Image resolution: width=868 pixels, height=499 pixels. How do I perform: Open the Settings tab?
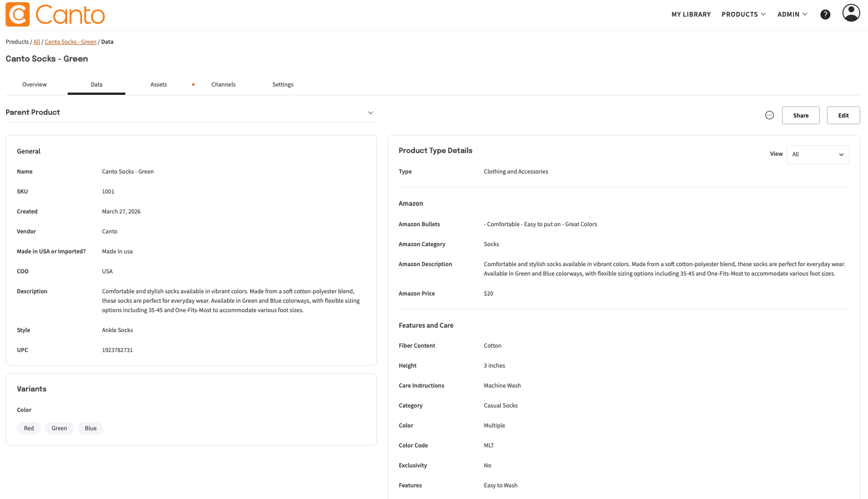[283, 85]
